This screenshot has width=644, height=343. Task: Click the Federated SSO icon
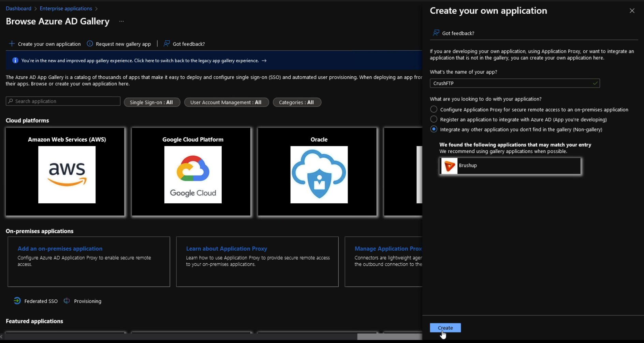[17, 301]
